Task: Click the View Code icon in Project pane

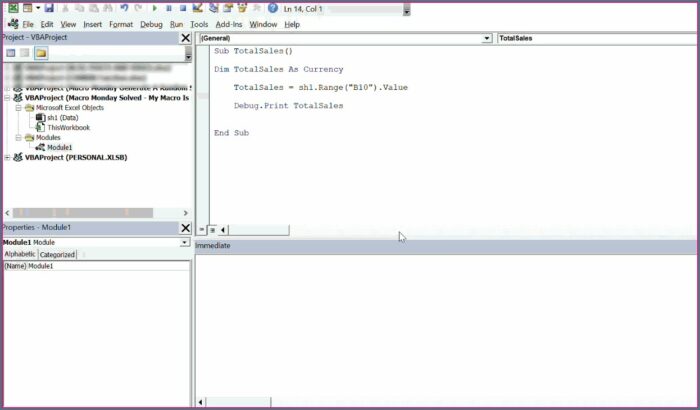Action: click(x=11, y=53)
